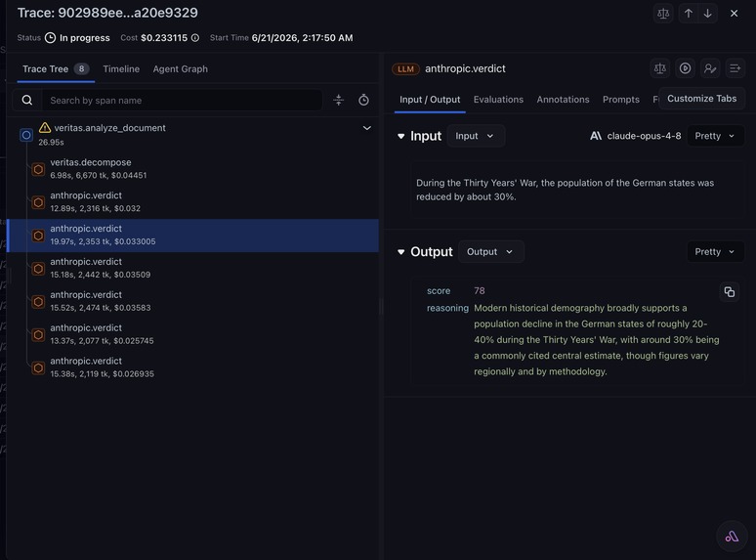Click the collapse all spans icon
The height and width of the screenshot is (560, 756).
(x=339, y=100)
